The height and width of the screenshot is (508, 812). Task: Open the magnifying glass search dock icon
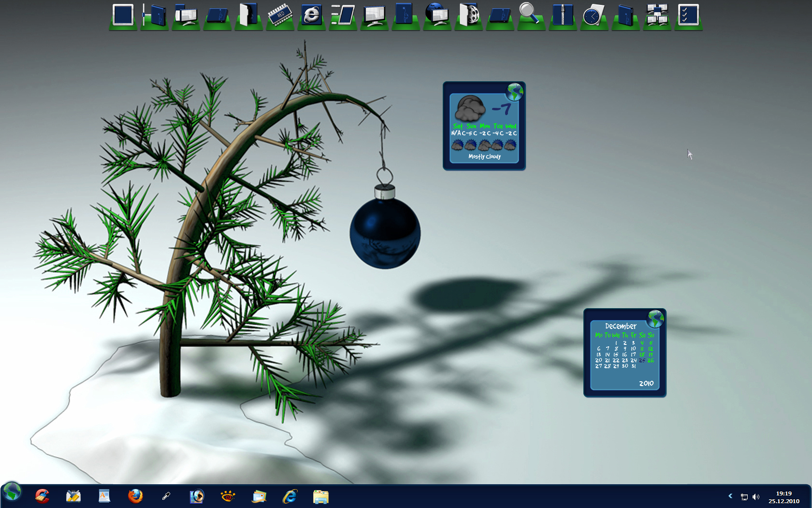(529, 14)
